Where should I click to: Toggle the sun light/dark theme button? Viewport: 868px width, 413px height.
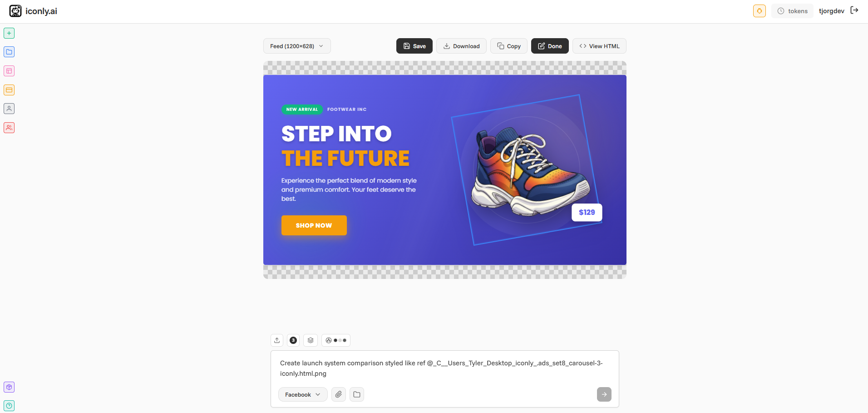759,11
